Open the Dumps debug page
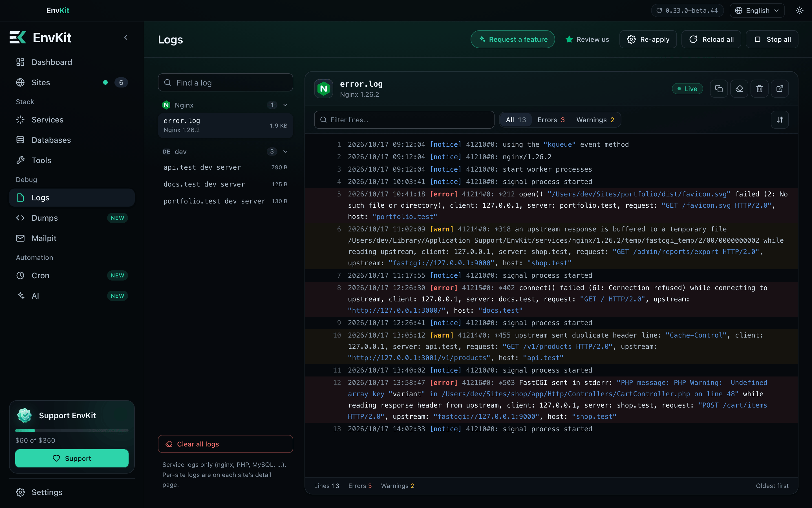Image resolution: width=812 pixels, height=508 pixels. pyautogui.click(x=72, y=218)
